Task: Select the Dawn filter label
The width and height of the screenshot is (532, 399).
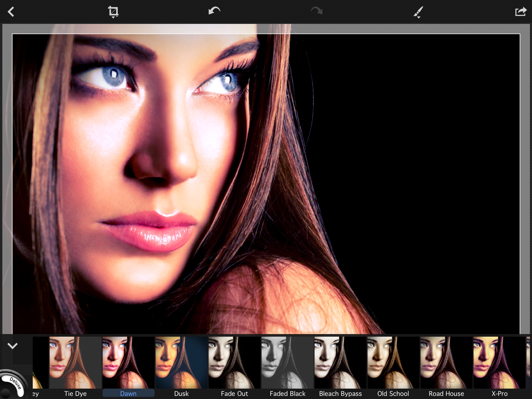Action: coord(128,394)
